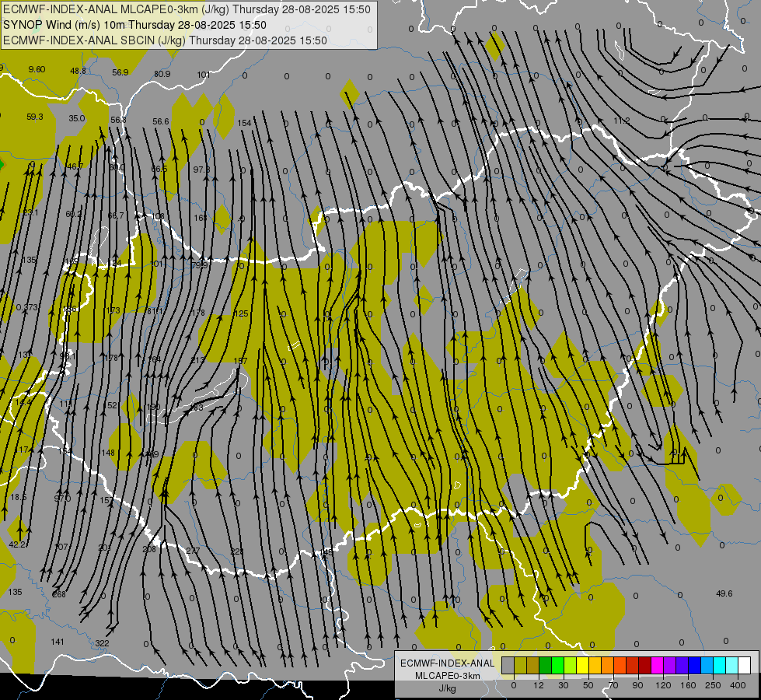Screen dimensions: 761x700
Task: Click the legend scale label '400'
Action: tap(738, 685)
